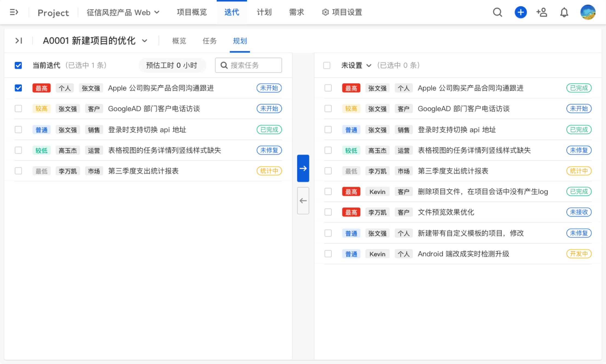Select 文件预览效果优化 task checkbox

[x=328, y=212]
